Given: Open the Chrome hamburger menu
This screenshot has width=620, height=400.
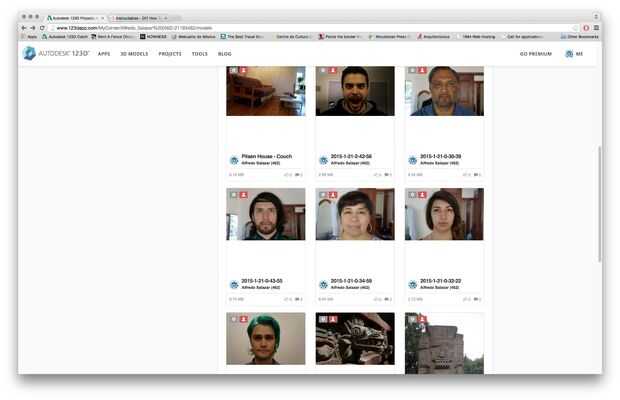Looking at the screenshot, I should (x=596, y=28).
